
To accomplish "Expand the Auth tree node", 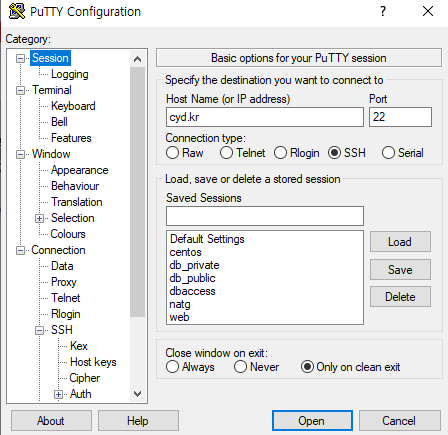I will (x=58, y=395).
